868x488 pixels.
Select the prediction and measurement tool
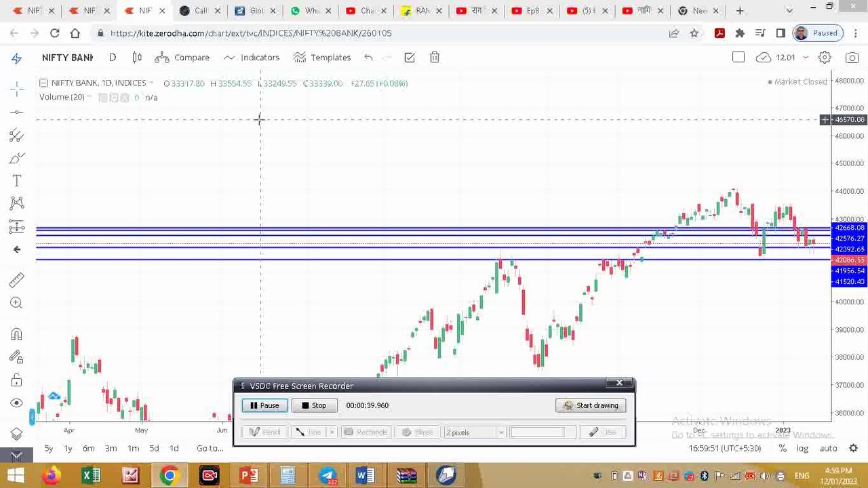17,226
